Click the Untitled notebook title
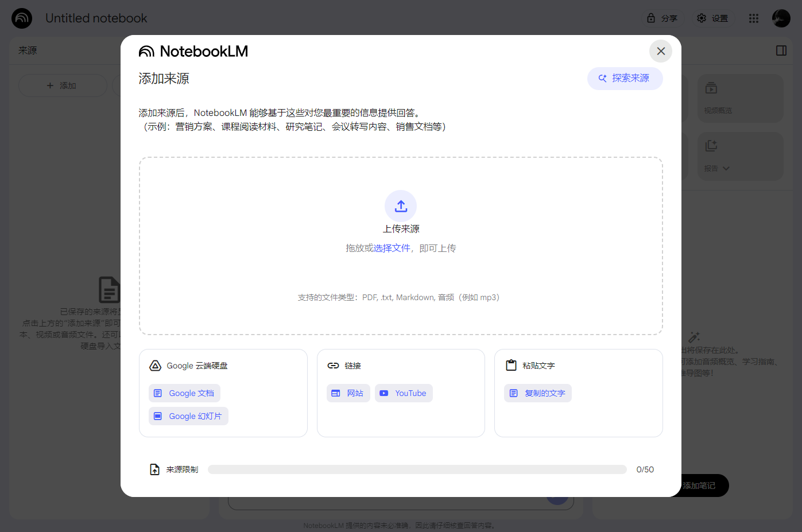Viewport: 802px width, 532px height. 96,18
